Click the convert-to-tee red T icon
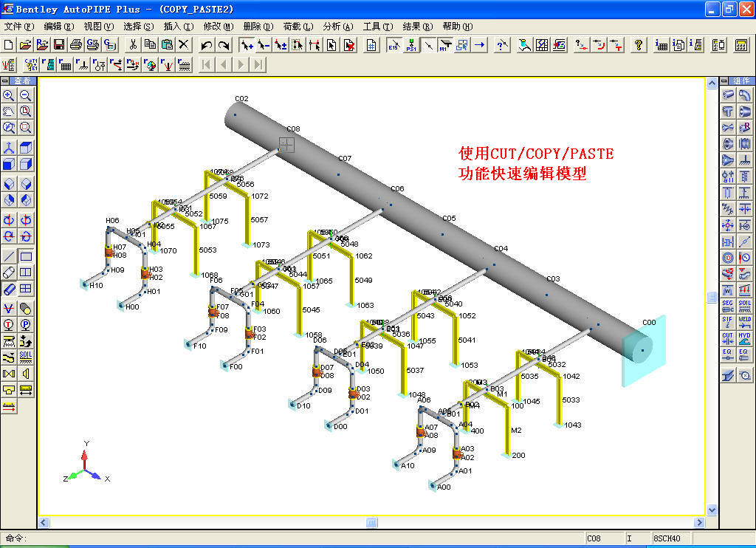Screen dimensions: 756x548 click(x=616, y=45)
